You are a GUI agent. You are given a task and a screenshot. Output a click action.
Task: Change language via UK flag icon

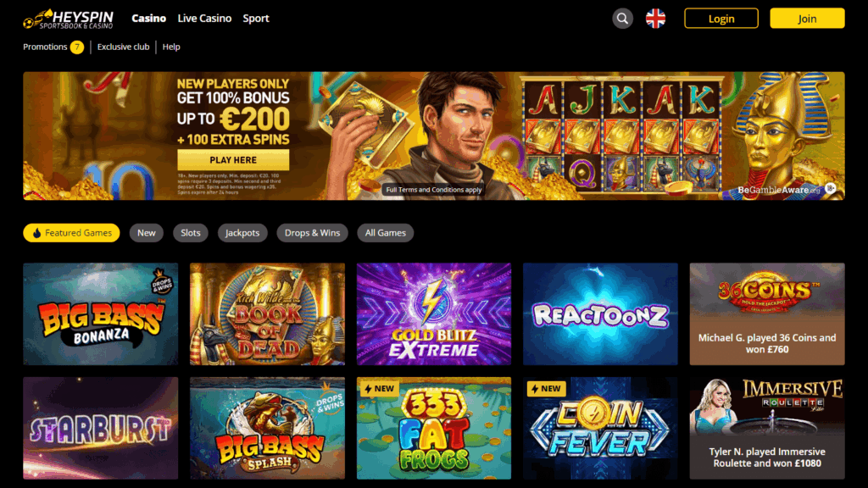tap(655, 19)
